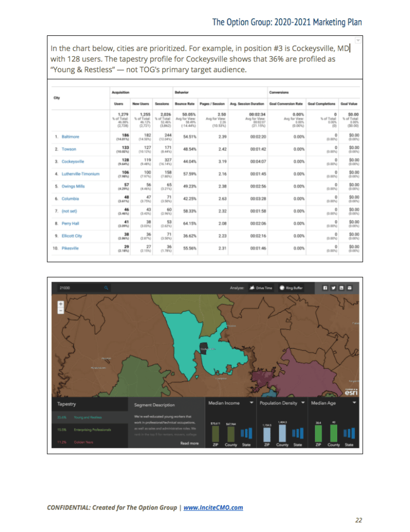Open the Towson city link

coord(69,149)
